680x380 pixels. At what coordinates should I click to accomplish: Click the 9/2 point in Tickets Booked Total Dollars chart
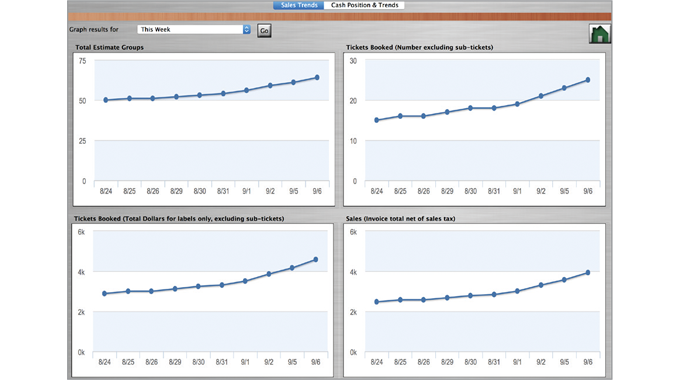click(x=269, y=274)
